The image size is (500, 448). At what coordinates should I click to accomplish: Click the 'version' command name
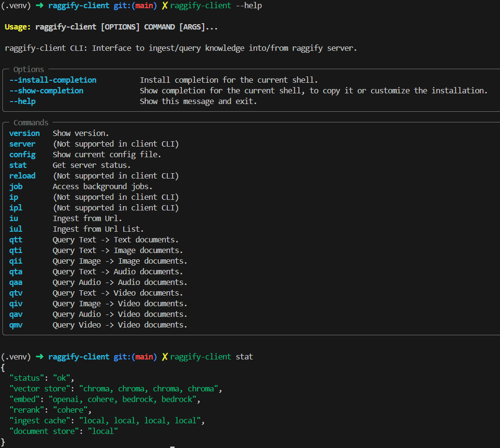pyautogui.click(x=25, y=134)
